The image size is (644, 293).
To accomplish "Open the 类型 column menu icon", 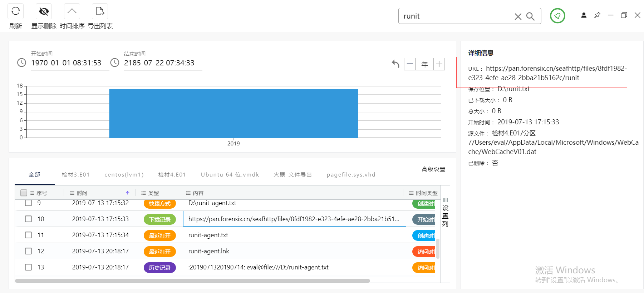I will pyautogui.click(x=144, y=193).
